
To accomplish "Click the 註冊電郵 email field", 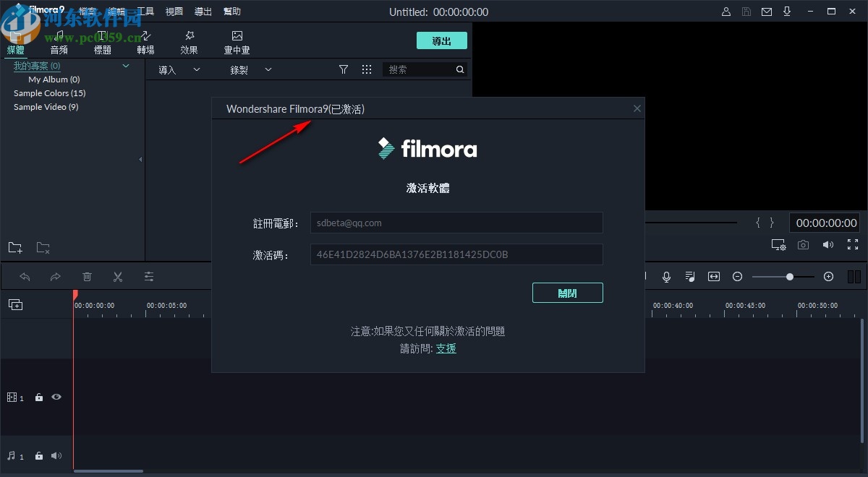I will (456, 223).
